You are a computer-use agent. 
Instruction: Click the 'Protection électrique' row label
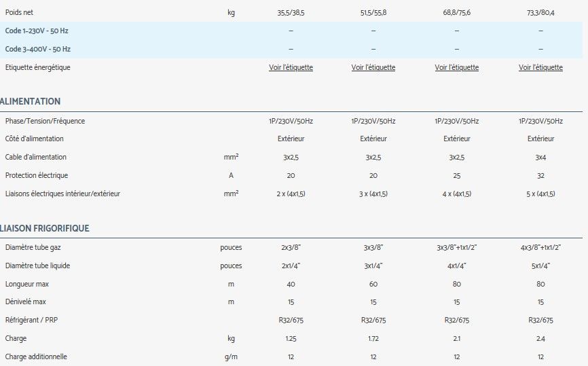tap(36, 175)
